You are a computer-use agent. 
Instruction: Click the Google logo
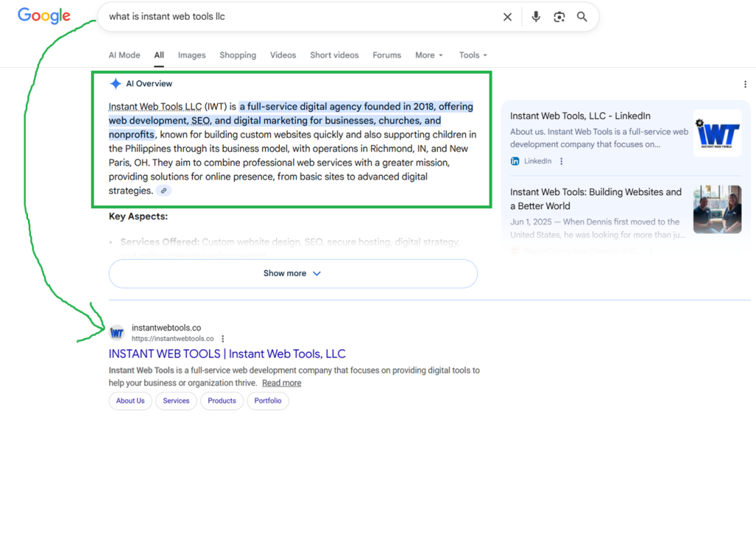click(x=44, y=16)
